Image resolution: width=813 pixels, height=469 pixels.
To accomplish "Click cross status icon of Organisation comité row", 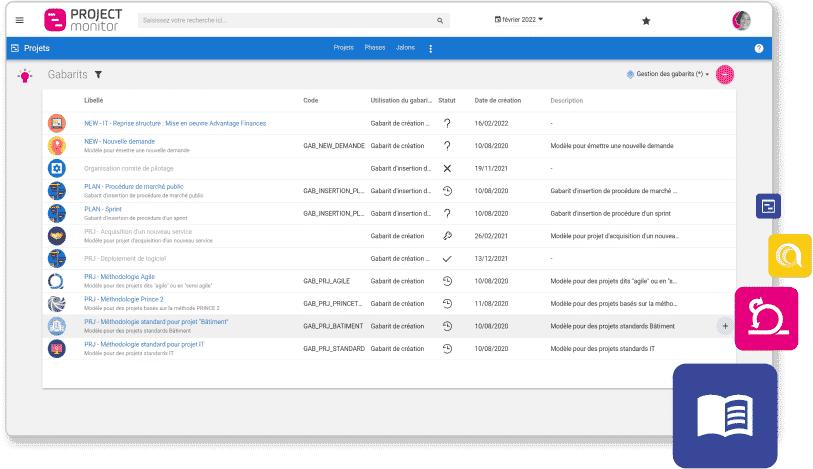I will (447, 168).
